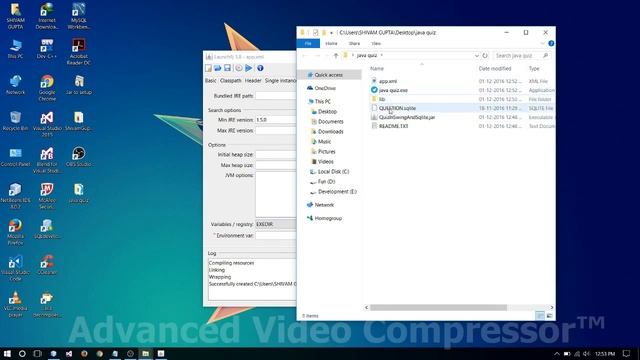This screenshot has height=360, width=640.
Task: Click the Back arrow in File Explorer
Action: 305,56
